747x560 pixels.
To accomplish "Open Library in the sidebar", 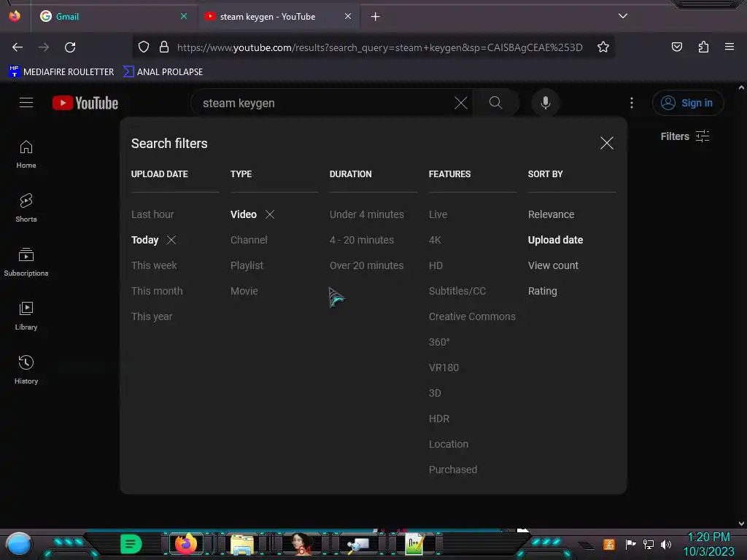I will click(26, 316).
